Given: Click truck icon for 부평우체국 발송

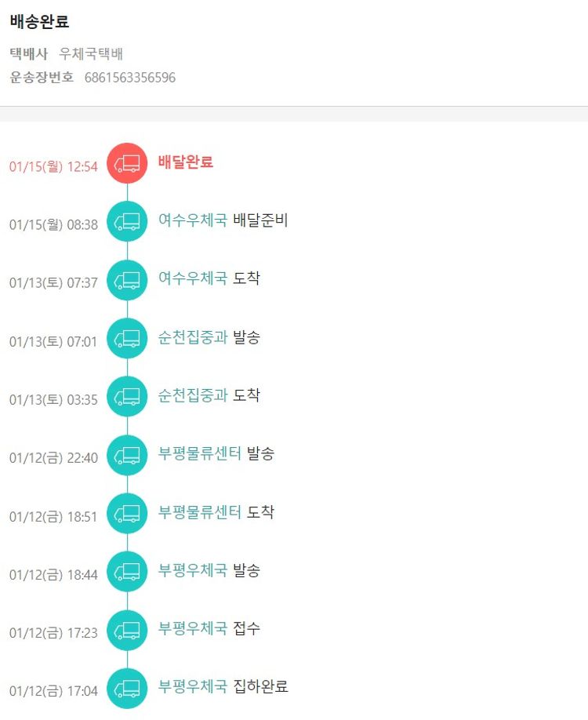Looking at the screenshot, I should (x=127, y=572).
